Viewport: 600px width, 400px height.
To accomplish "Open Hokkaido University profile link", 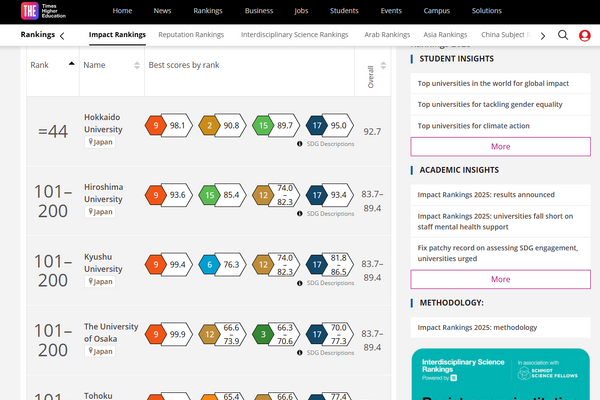I will [x=103, y=123].
